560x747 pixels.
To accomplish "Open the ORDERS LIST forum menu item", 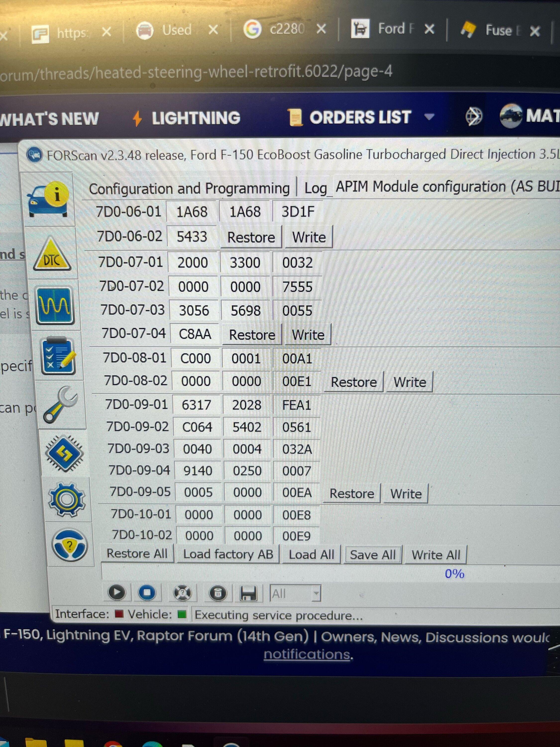I will (x=360, y=118).
